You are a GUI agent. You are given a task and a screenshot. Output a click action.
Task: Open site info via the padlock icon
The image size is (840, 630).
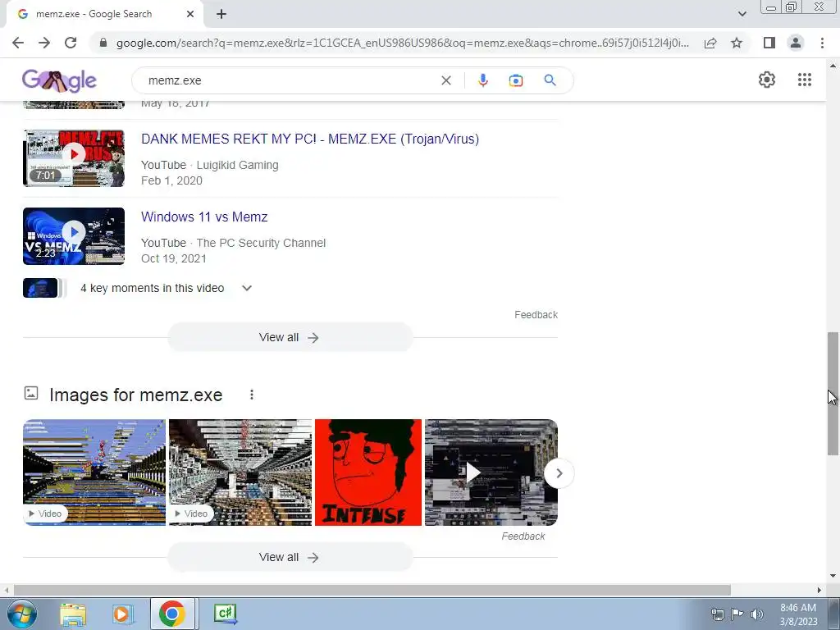103,43
